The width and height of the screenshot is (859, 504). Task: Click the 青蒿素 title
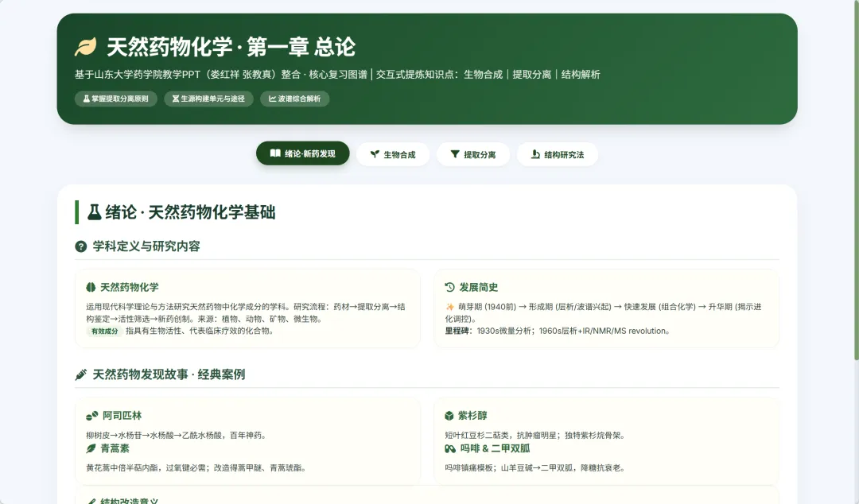[115, 448]
